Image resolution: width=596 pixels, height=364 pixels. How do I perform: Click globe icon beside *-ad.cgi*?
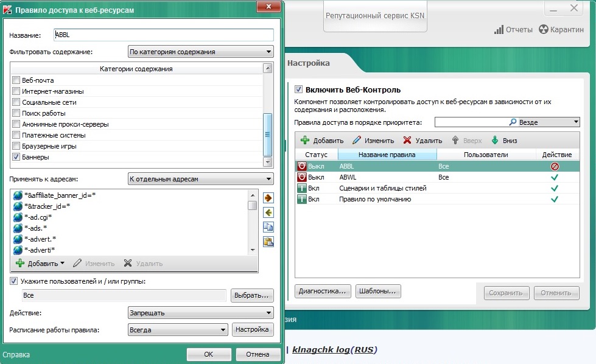pos(18,217)
